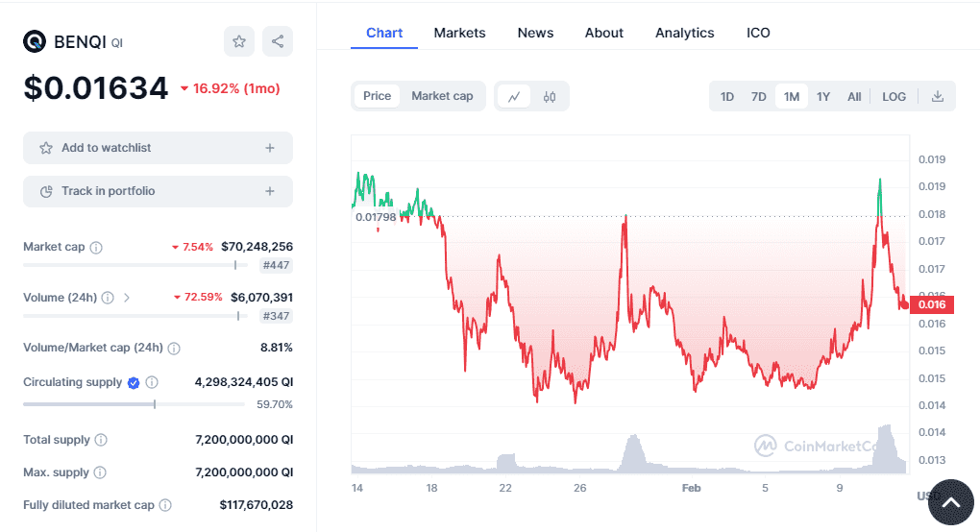Open the Markets tab
The height and width of the screenshot is (532, 980).
click(459, 33)
